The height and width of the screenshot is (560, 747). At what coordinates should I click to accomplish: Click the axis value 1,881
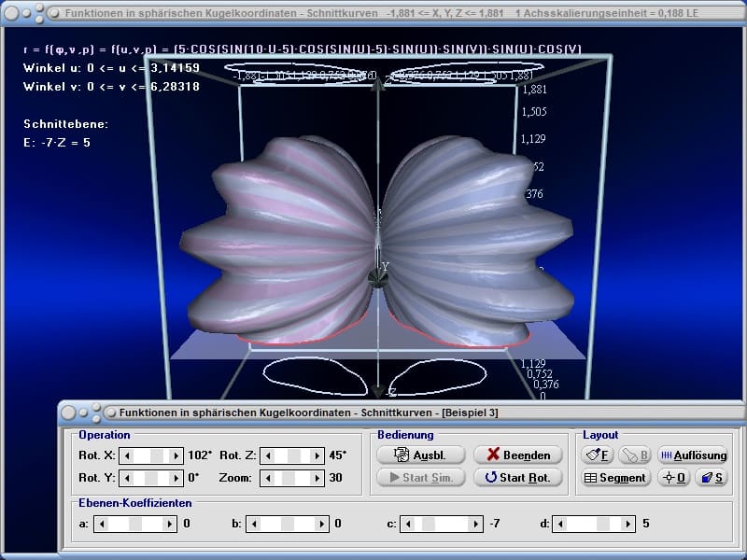coord(534,89)
